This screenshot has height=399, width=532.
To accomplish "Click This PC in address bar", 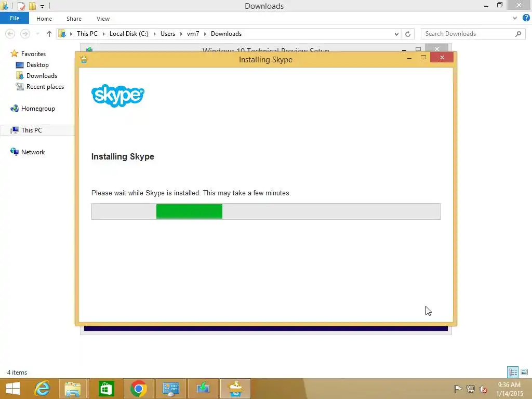I will (87, 34).
